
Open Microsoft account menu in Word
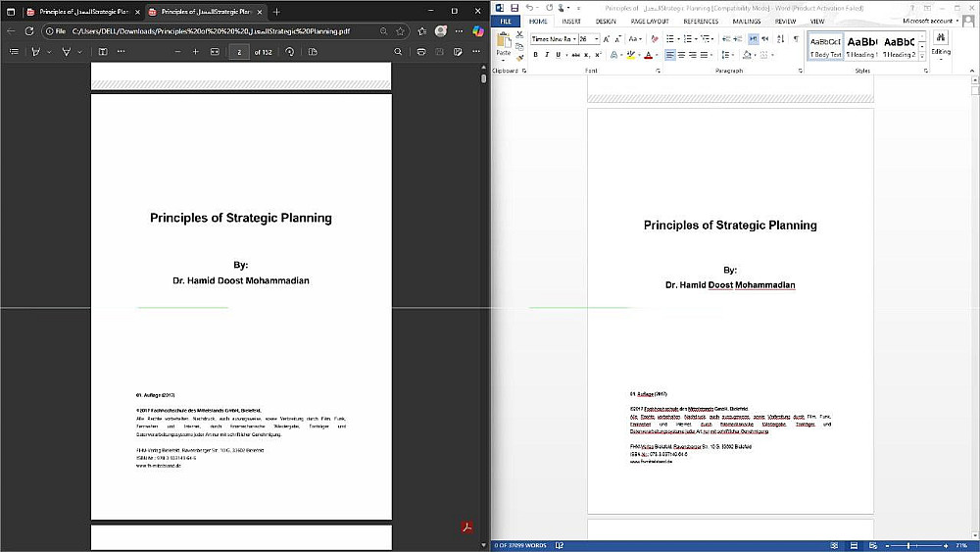click(x=931, y=22)
